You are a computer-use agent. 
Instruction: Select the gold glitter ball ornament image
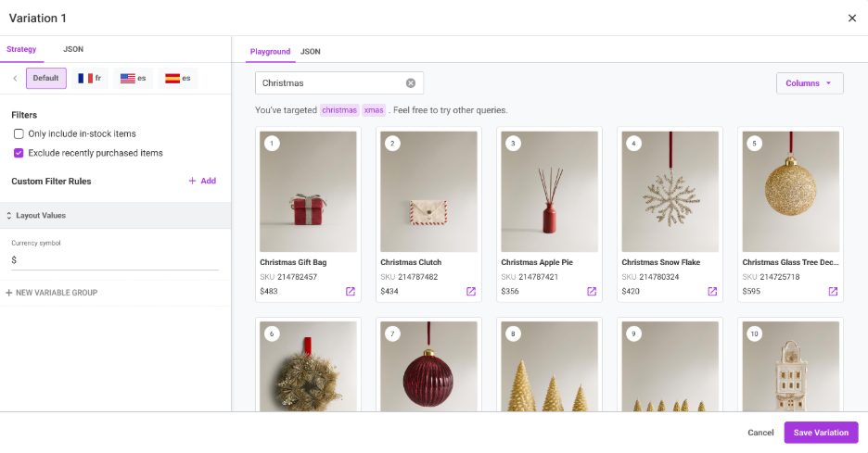pyautogui.click(x=791, y=192)
